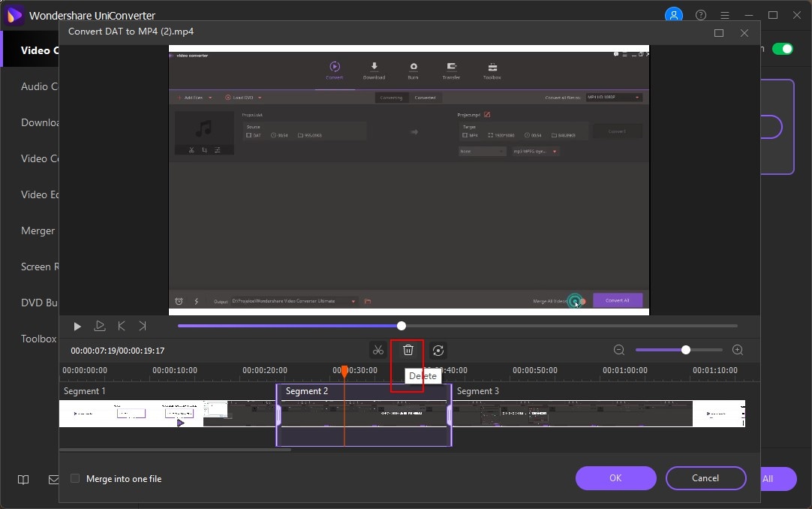Open the Audio Converter sidebar tab
The width and height of the screenshot is (812, 509).
(39, 86)
